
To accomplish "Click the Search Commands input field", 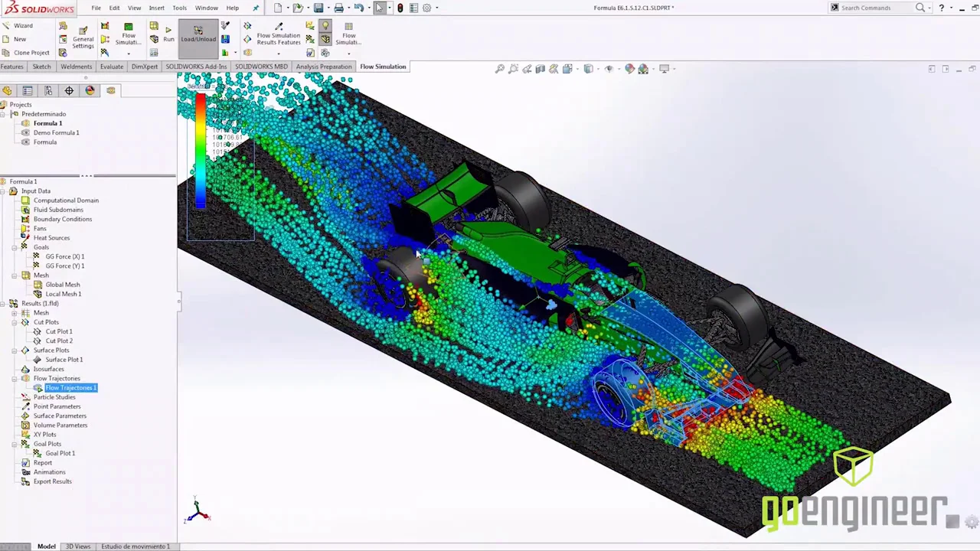I will [875, 8].
